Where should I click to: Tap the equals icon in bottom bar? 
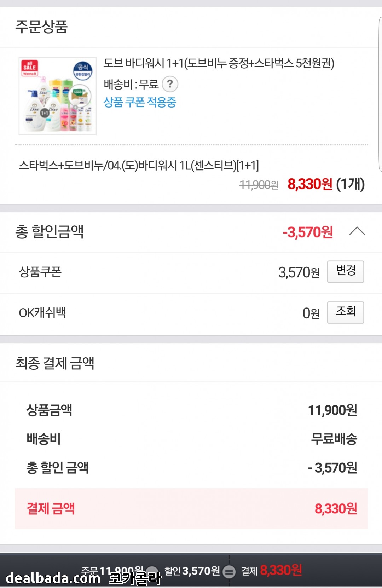tap(229, 572)
